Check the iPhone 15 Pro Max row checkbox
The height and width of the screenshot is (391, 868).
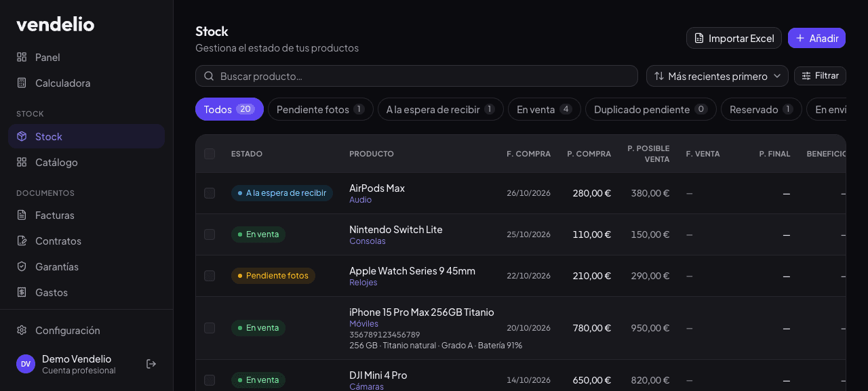tap(210, 328)
